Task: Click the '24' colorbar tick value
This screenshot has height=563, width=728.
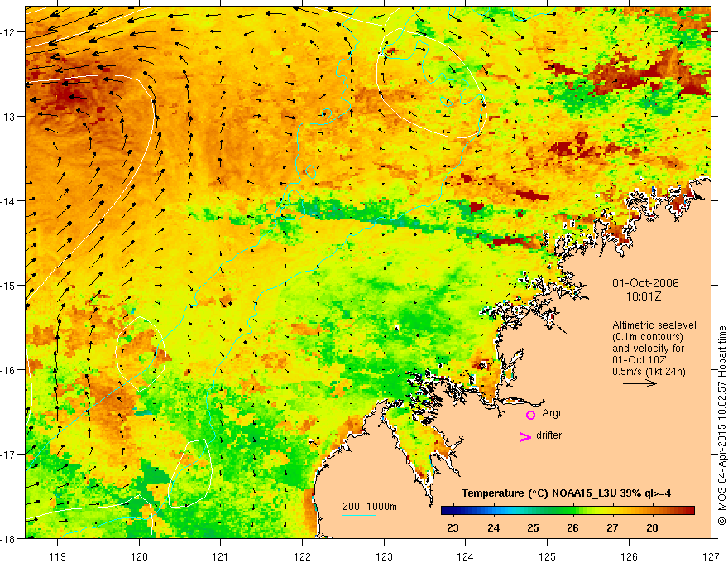Action: click(494, 527)
